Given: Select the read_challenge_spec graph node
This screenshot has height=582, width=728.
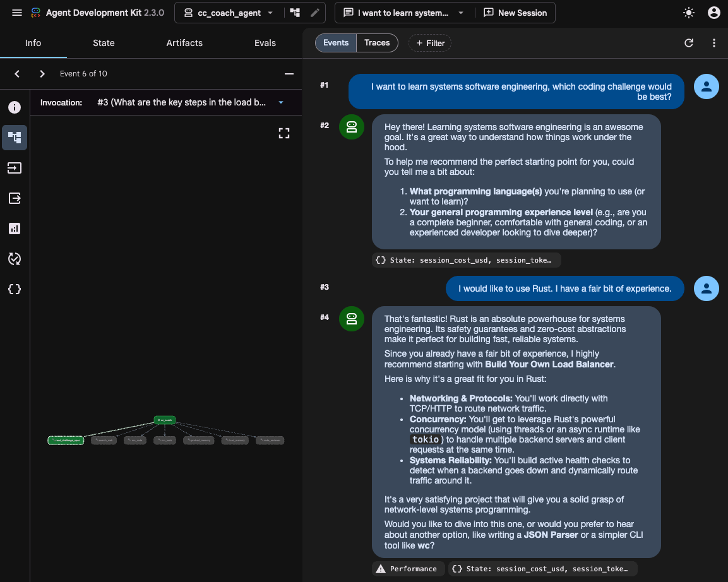Looking at the screenshot, I should (66, 440).
